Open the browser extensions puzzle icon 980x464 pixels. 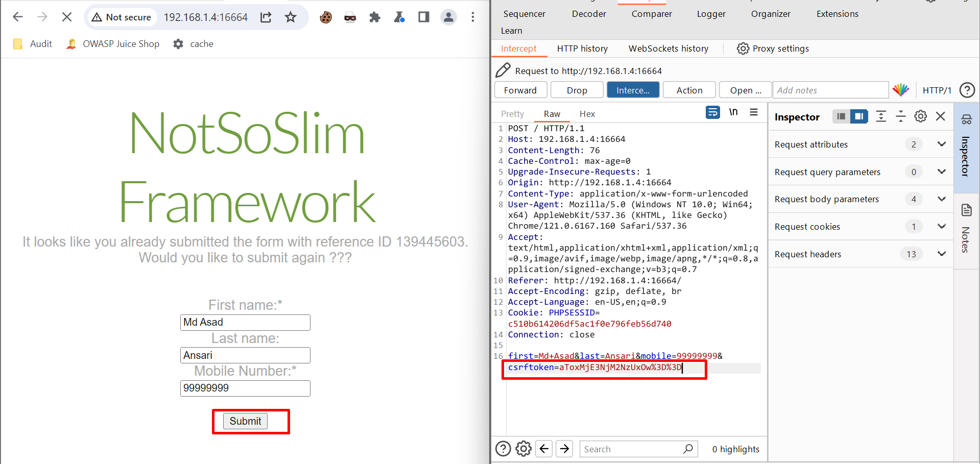point(375,17)
